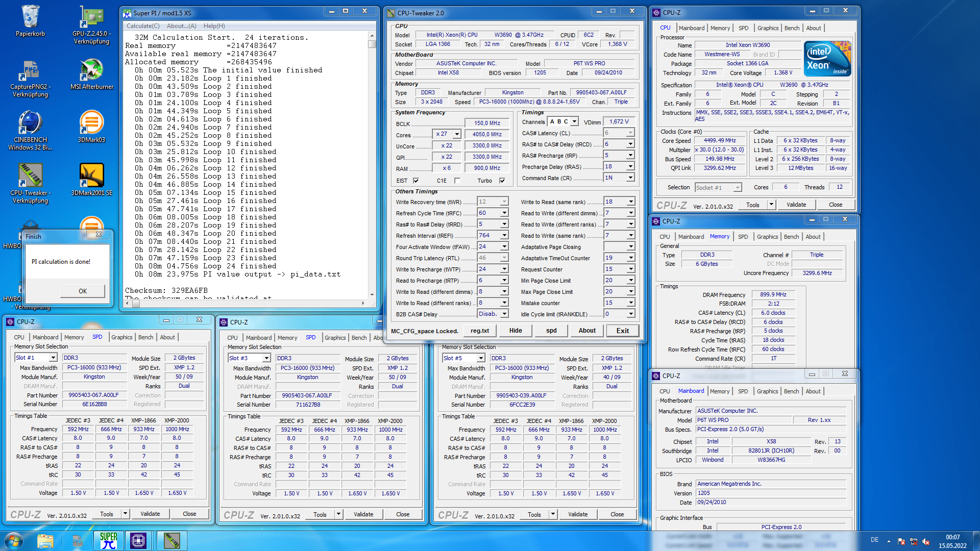Open the Calculate(C) menu in Super PI
The image size is (980, 551).
[143, 26]
